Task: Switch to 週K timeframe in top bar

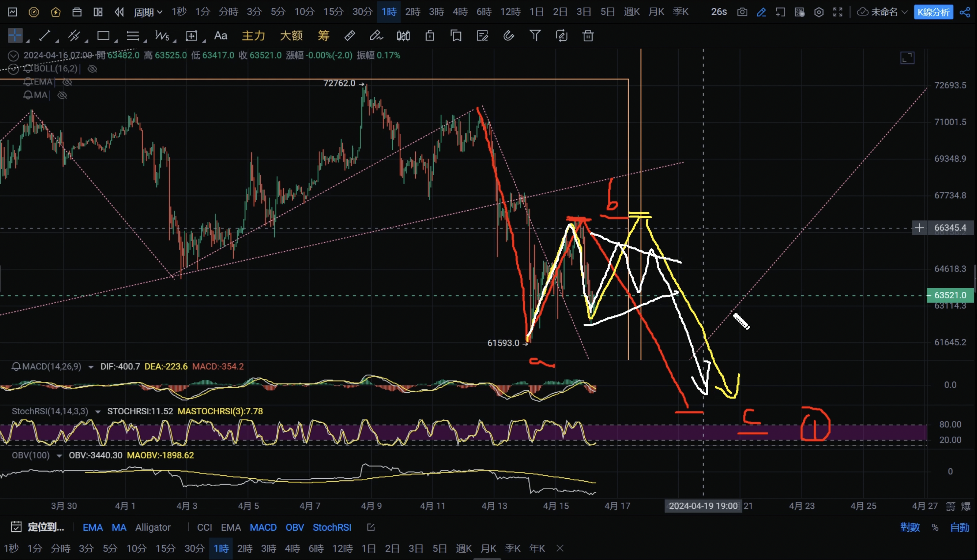Action: [632, 12]
